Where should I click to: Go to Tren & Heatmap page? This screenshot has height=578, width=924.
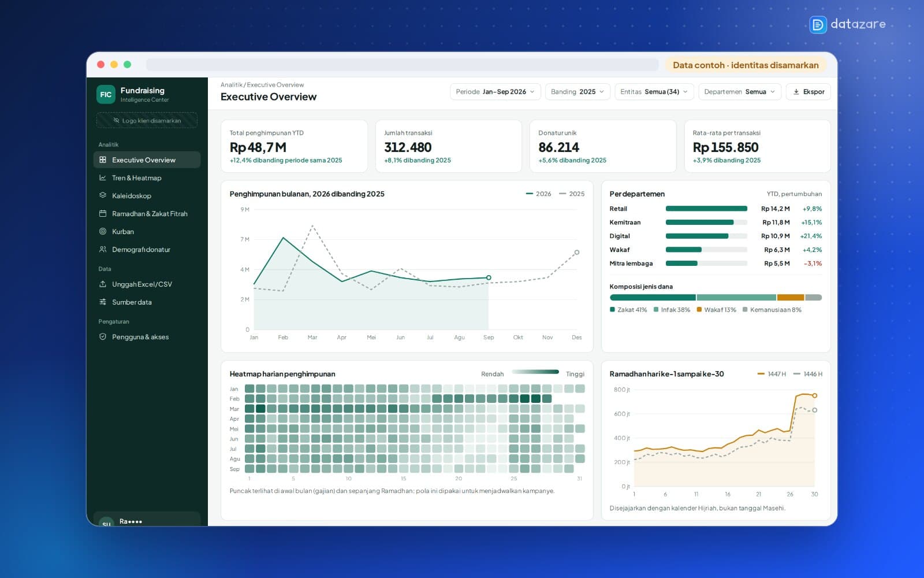[147, 177]
